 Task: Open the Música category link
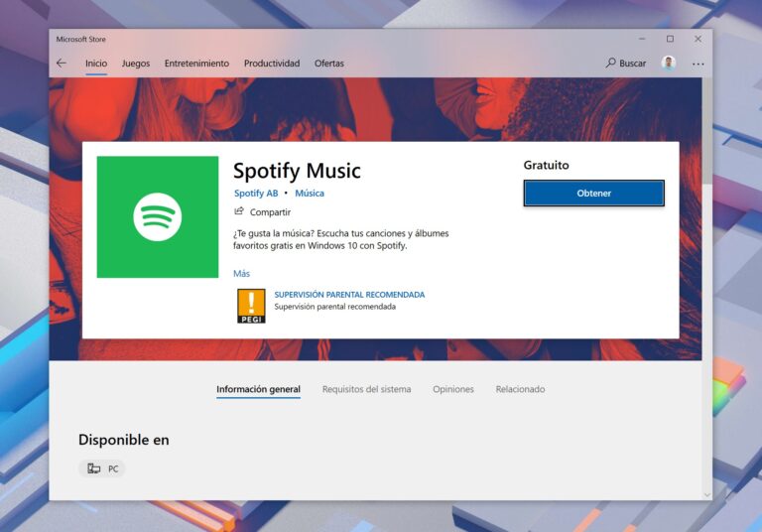tap(310, 194)
